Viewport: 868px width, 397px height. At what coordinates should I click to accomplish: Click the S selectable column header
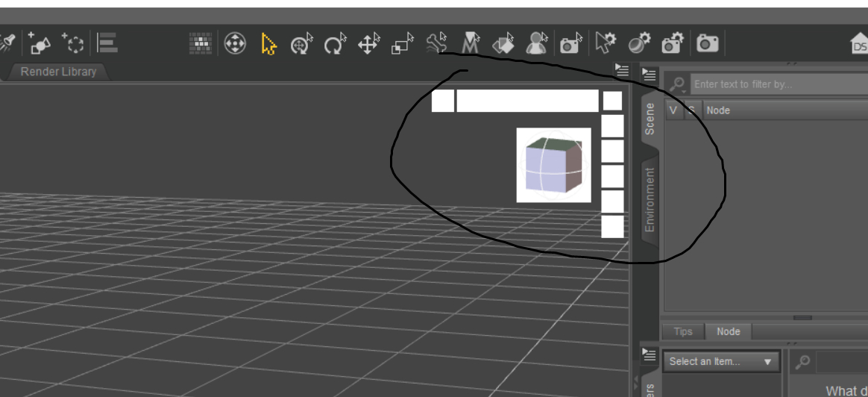691,110
